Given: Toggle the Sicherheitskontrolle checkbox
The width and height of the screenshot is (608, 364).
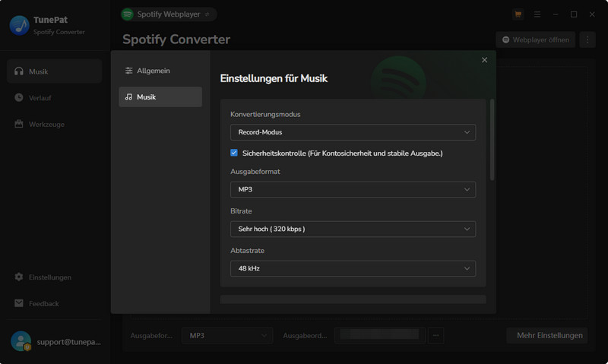Looking at the screenshot, I should pyautogui.click(x=234, y=153).
